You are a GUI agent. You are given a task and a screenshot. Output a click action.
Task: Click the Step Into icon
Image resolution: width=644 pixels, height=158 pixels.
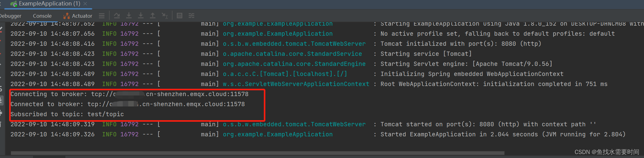(129, 16)
